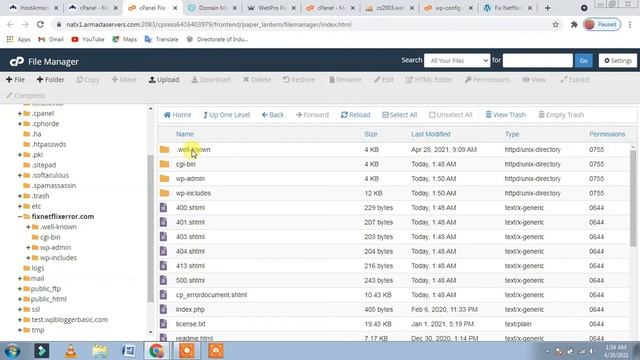The height and width of the screenshot is (360, 640).
Task: Open the YouTube bookmark
Action: (88, 39)
